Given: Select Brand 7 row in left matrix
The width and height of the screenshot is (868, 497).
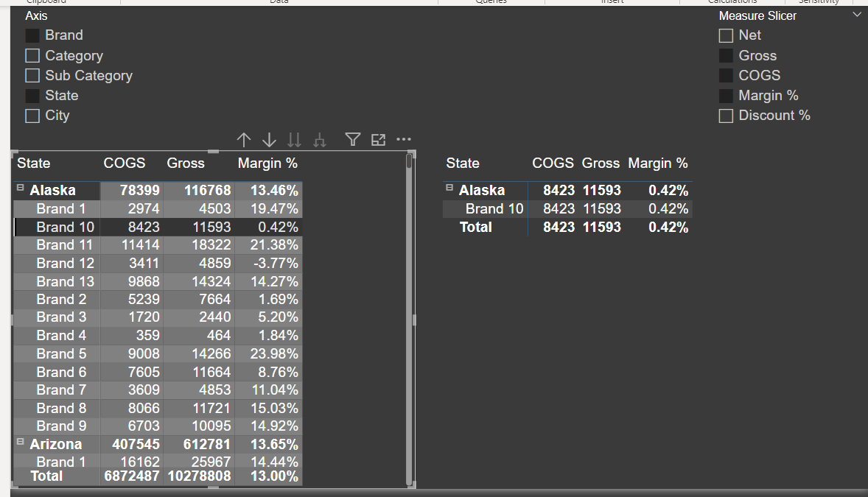Looking at the screenshot, I should point(158,390).
